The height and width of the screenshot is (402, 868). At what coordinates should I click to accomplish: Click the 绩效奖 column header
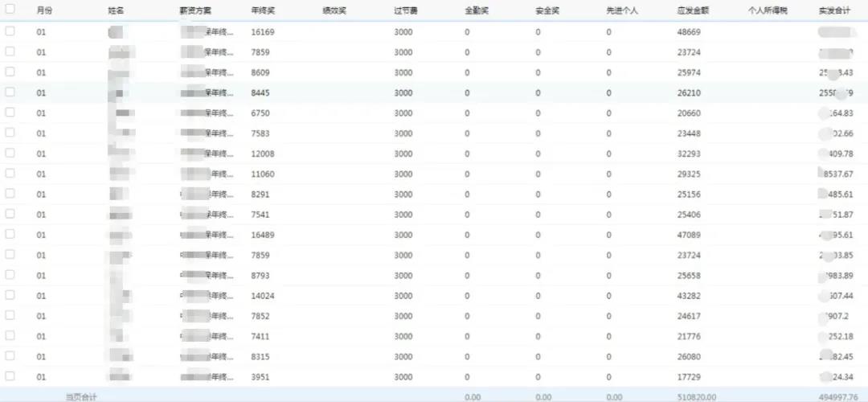coord(334,10)
